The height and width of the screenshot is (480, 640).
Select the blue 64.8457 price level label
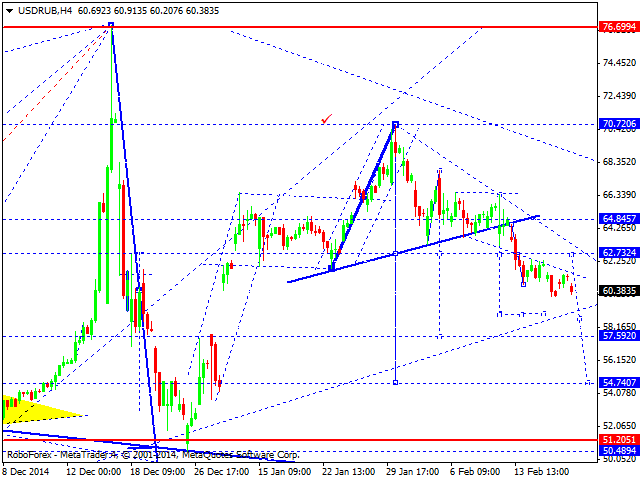(x=619, y=219)
